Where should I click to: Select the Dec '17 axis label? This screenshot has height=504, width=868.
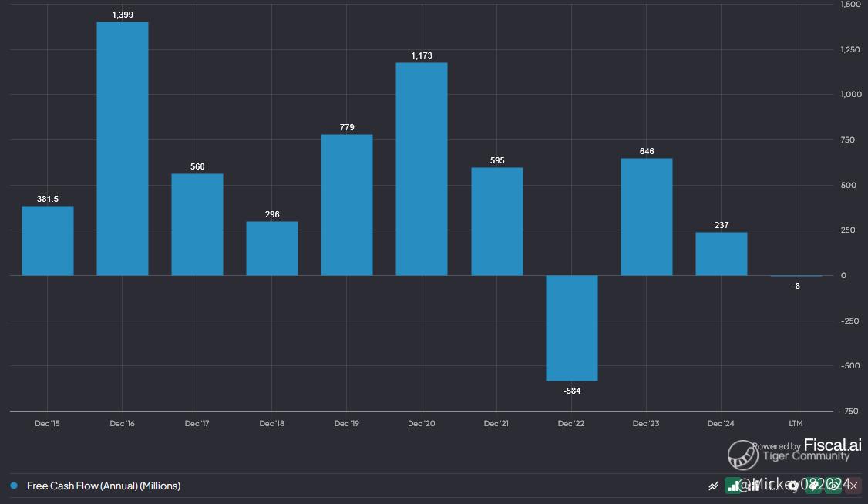pyautogui.click(x=197, y=423)
